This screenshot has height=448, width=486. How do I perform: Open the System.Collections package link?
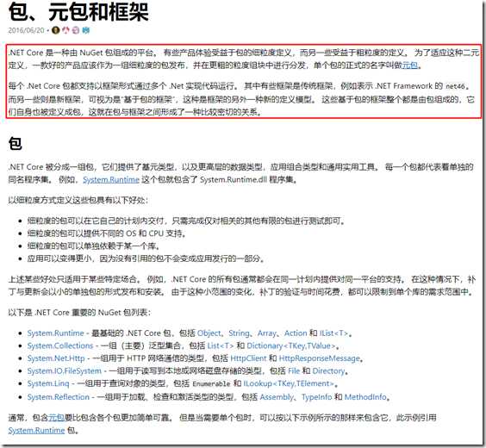[x=60, y=345]
